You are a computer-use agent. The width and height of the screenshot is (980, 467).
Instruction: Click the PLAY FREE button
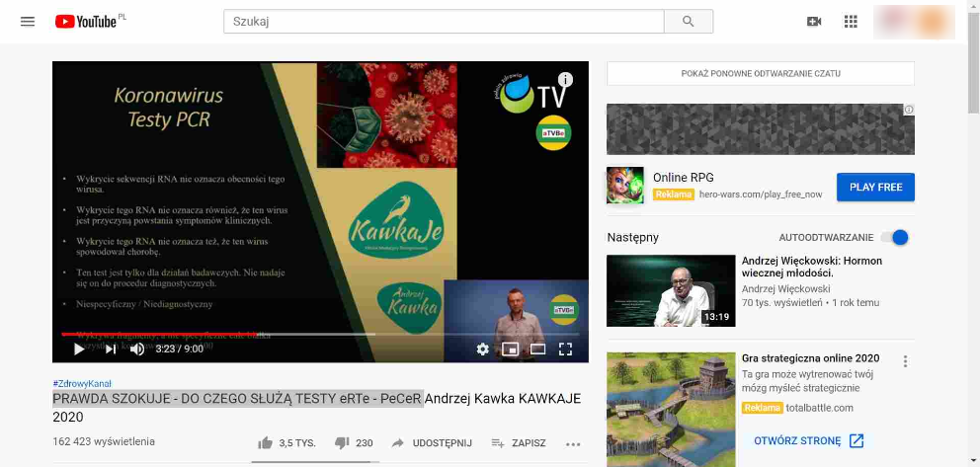(875, 188)
